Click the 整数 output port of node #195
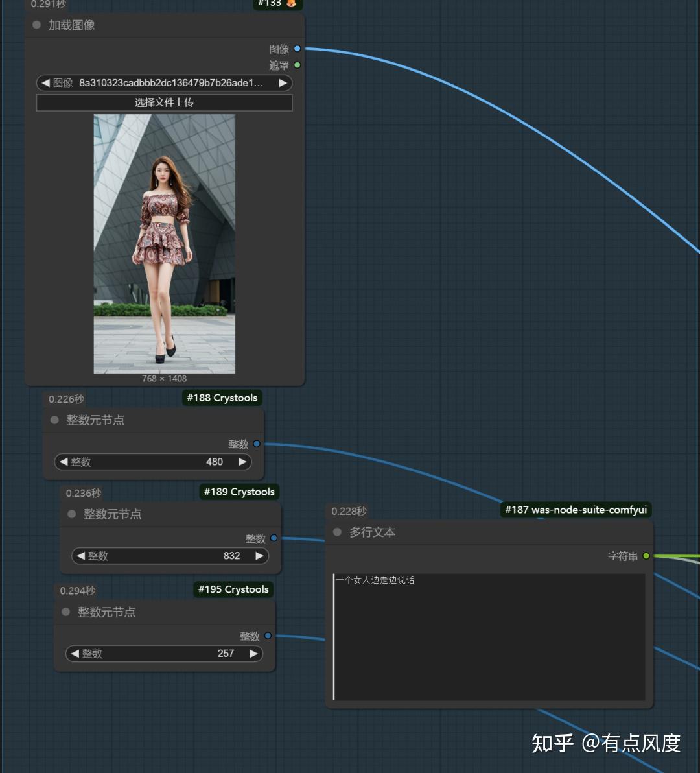The image size is (700, 773). (x=268, y=636)
